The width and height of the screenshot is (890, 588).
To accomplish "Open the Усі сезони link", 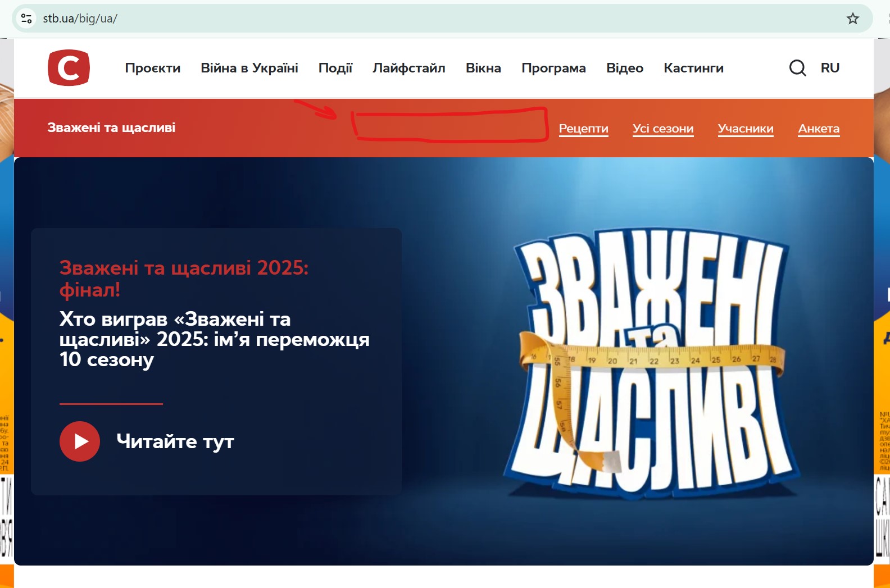I will pos(663,129).
